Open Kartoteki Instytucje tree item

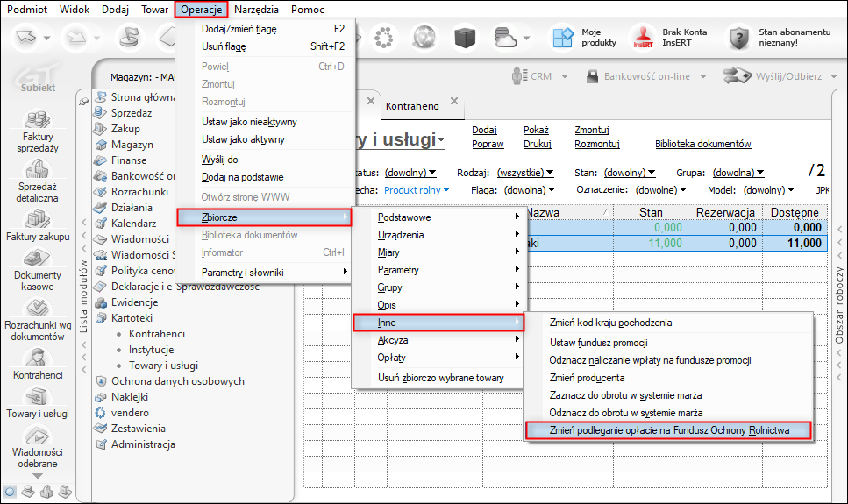click(151, 350)
